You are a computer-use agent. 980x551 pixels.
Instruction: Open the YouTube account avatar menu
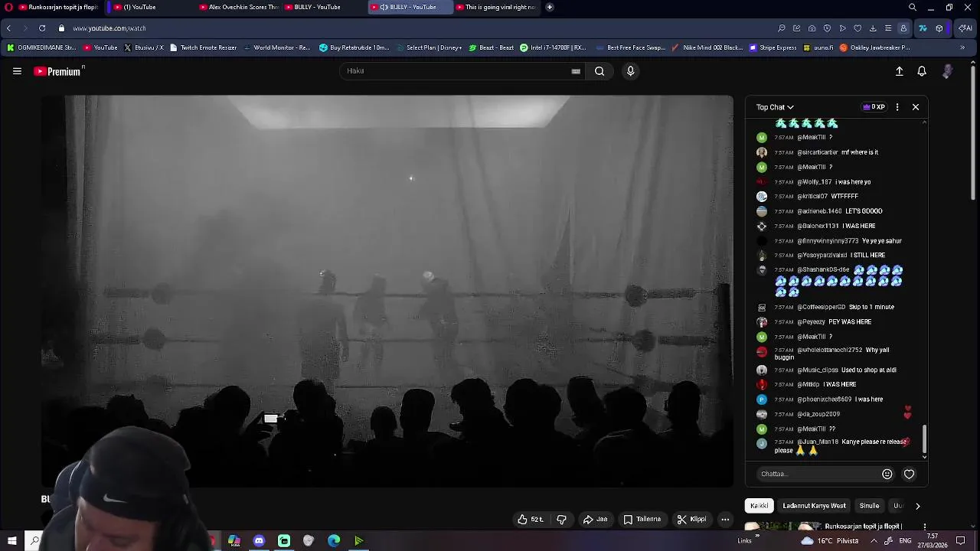click(948, 71)
